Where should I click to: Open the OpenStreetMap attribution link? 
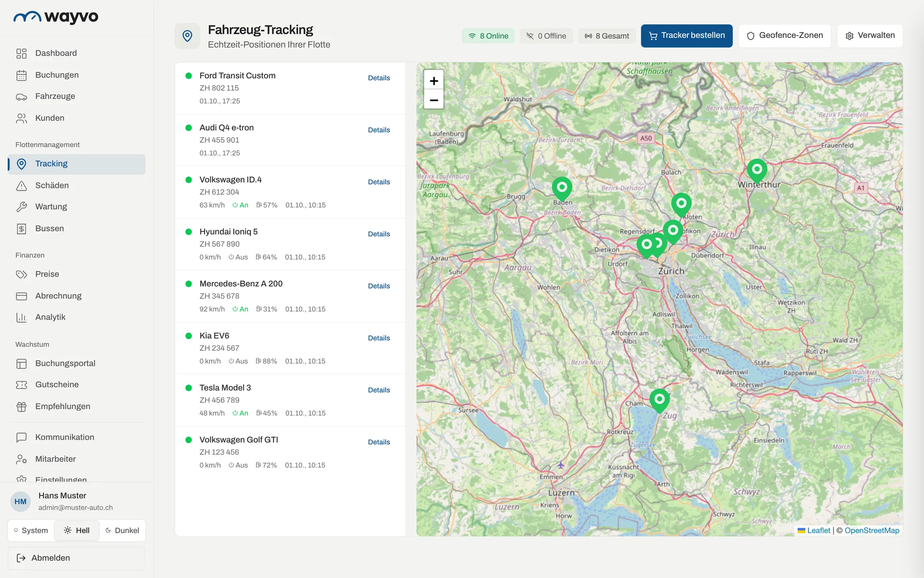[872, 530]
